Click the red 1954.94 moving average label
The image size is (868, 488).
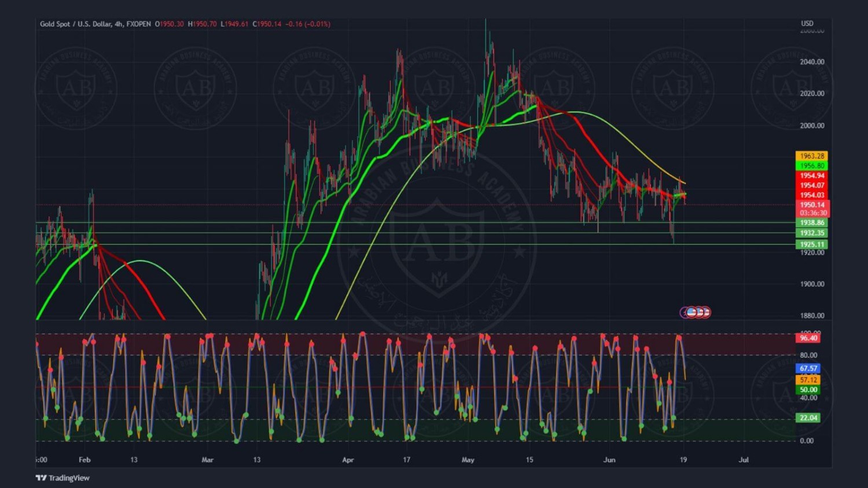(812, 176)
